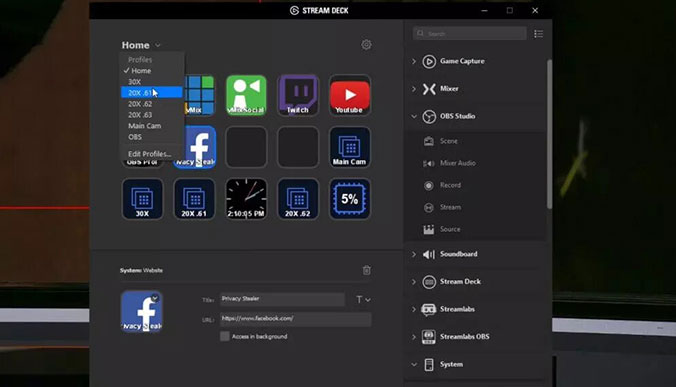Toggle the actions list view icon

tap(538, 34)
